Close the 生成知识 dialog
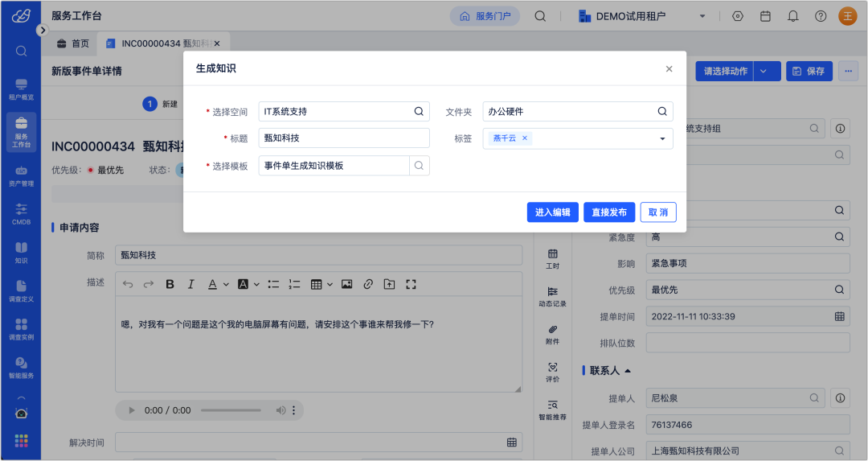The width and height of the screenshot is (868, 461). 669,68
